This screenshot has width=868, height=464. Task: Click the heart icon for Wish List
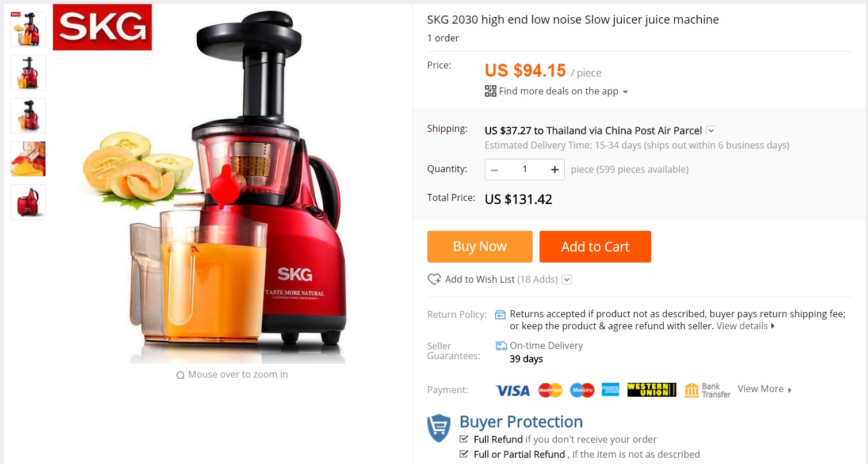(434, 279)
